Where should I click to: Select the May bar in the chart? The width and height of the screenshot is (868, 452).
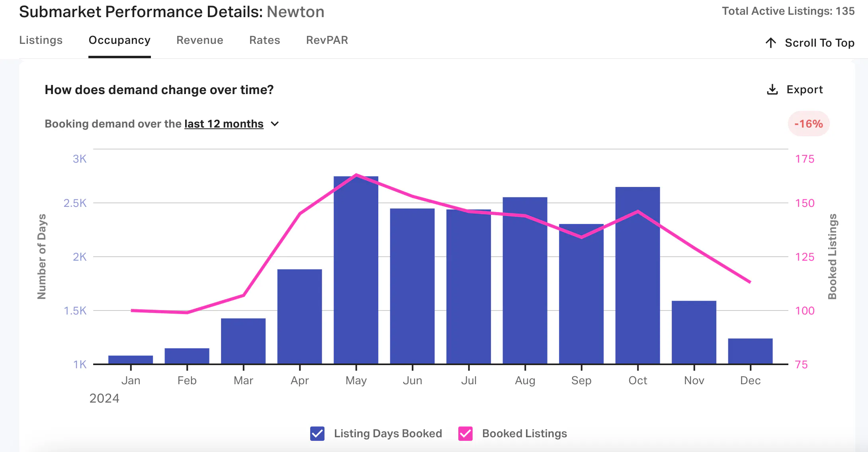(356, 270)
